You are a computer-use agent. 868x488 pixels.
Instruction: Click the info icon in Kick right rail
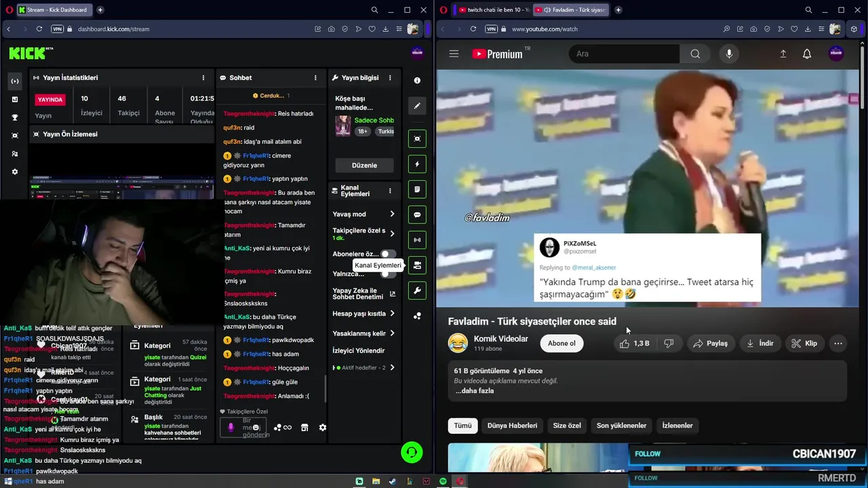coord(417,80)
